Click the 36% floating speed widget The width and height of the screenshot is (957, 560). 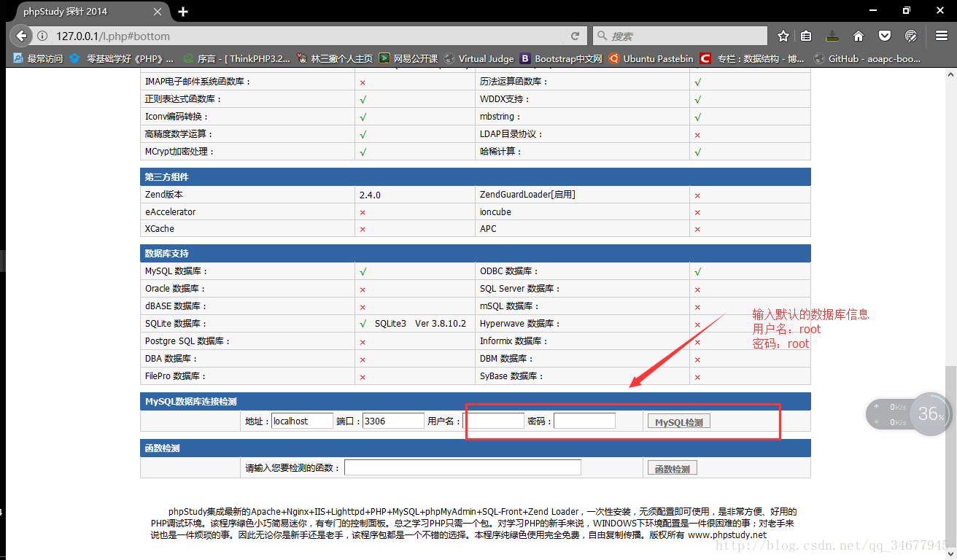931,414
